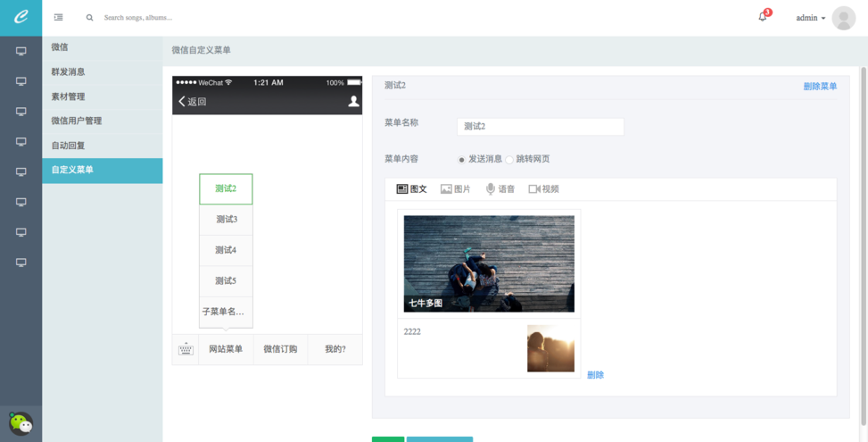The width and height of the screenshot is (868, 442).
Task: Select submenu 测试5 in phone preview
Action: click(x=226, y=280)
